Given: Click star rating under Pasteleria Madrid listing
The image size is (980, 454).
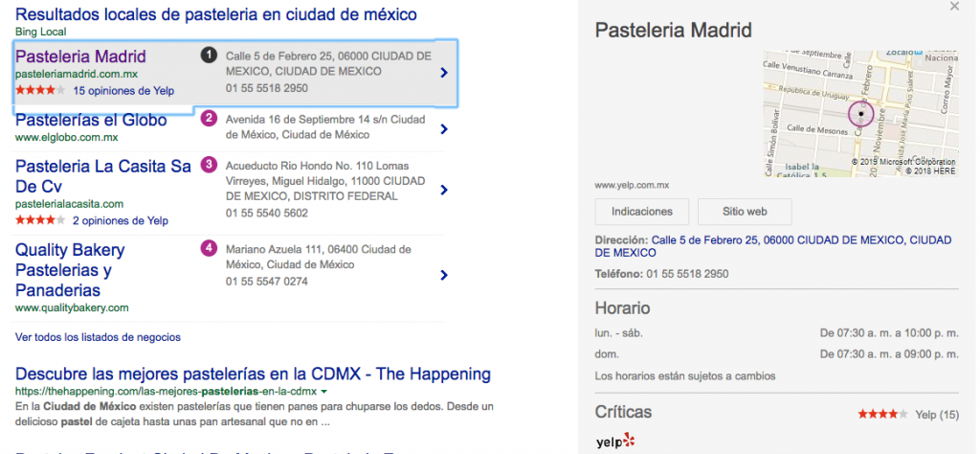Looking at the screenshot, I should click(x=40, y=90).
